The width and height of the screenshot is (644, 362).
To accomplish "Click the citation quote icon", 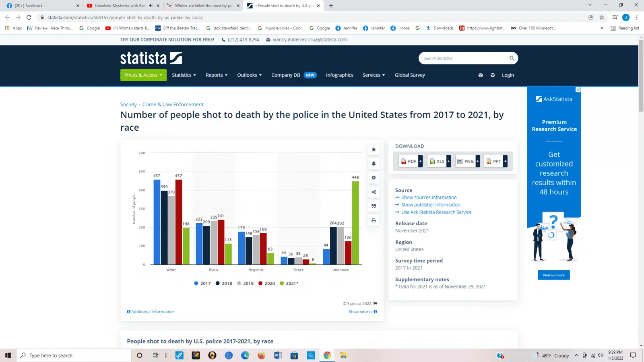I will (374, 206).
